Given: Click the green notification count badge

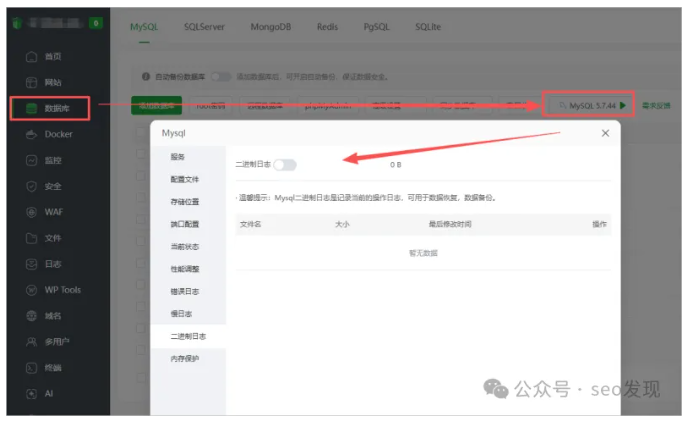Looking at the screenshot, I should [x=96, y=23].
